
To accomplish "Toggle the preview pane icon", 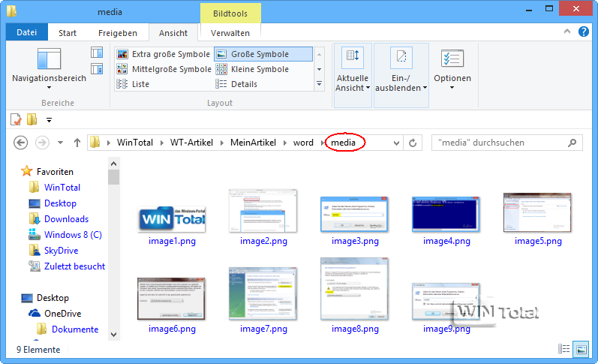I will (x=97, y=53).
